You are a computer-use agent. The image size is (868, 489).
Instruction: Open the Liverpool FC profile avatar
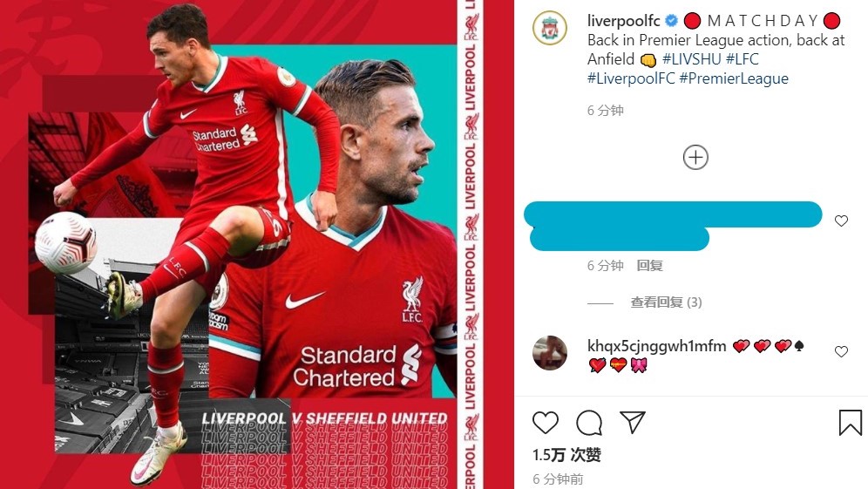coord(550,27)
